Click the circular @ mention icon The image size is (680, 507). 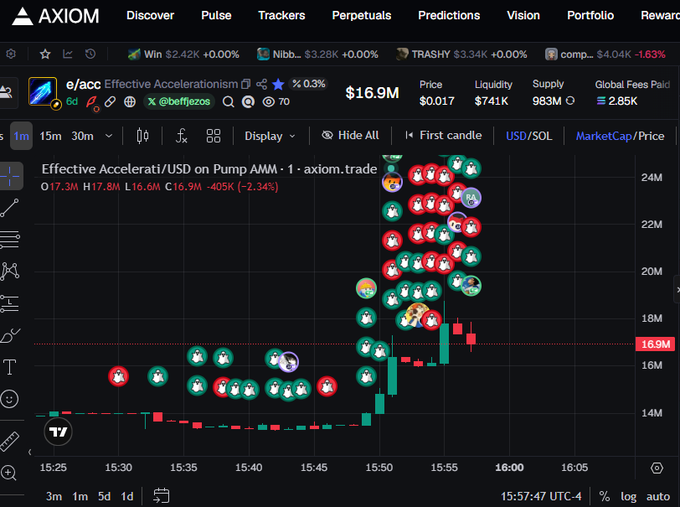248,101
